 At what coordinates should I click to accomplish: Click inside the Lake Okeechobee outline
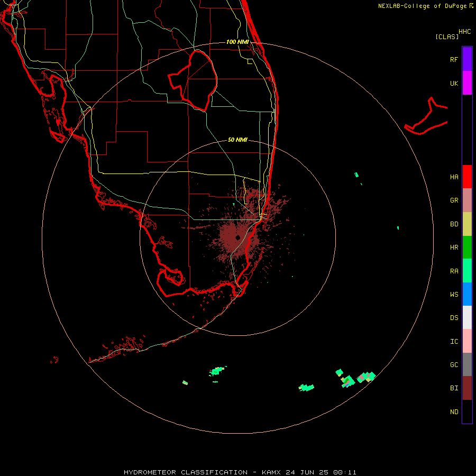197,80
